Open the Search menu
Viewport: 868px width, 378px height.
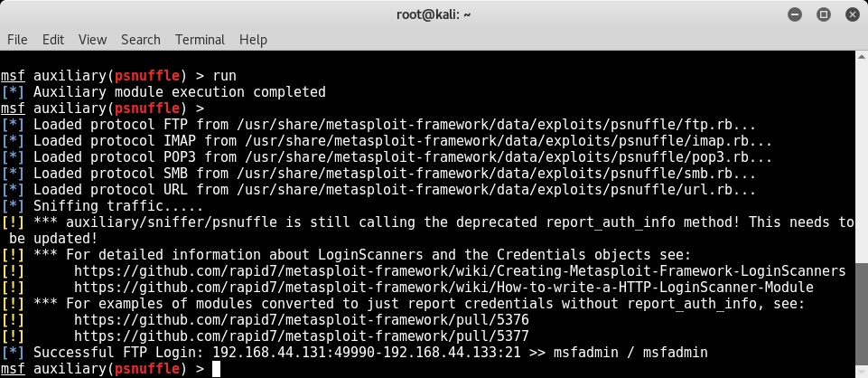pos(141,40)
